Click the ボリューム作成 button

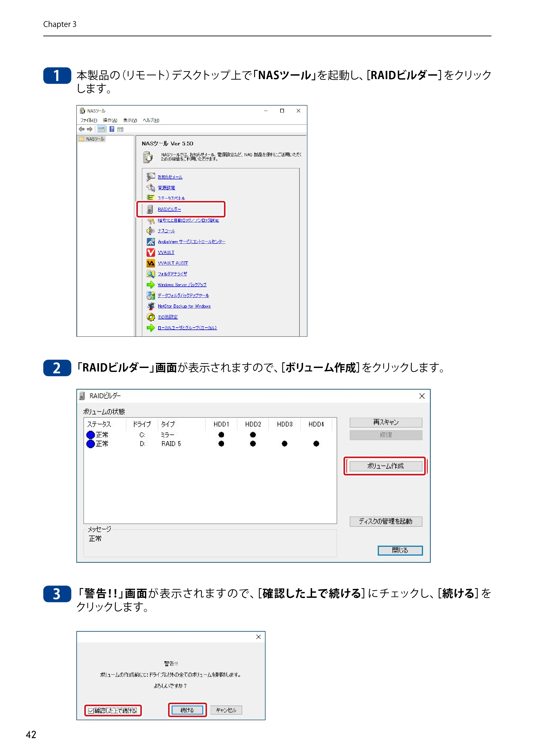pyautogui.click(x=386, y=466)
